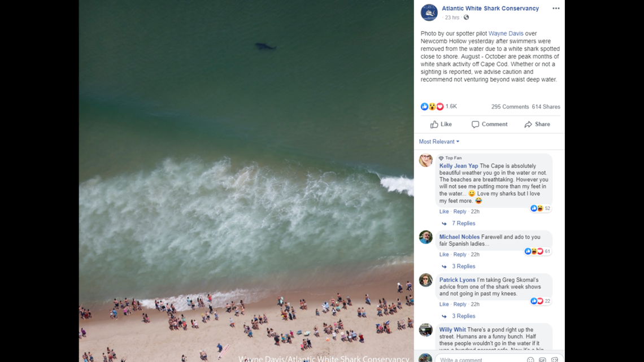
Task: Click Reply under Michael Nobles' comment
Action: click(x=460, y=255)
